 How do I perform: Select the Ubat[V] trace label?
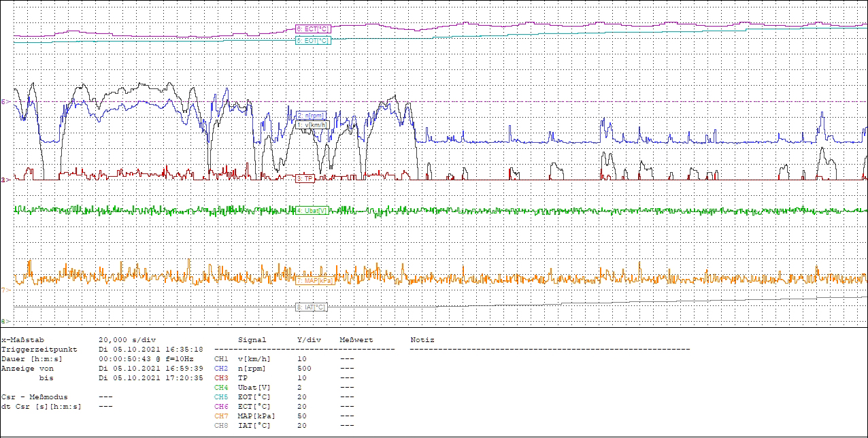tap(312, 211)
